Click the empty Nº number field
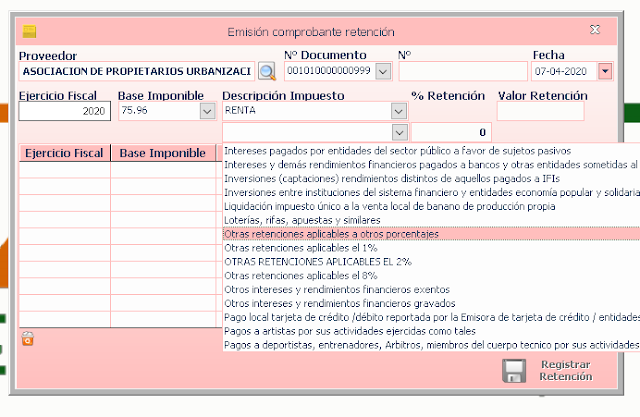Viewport: 640px width, 417px height. click(x=463, y=71)
